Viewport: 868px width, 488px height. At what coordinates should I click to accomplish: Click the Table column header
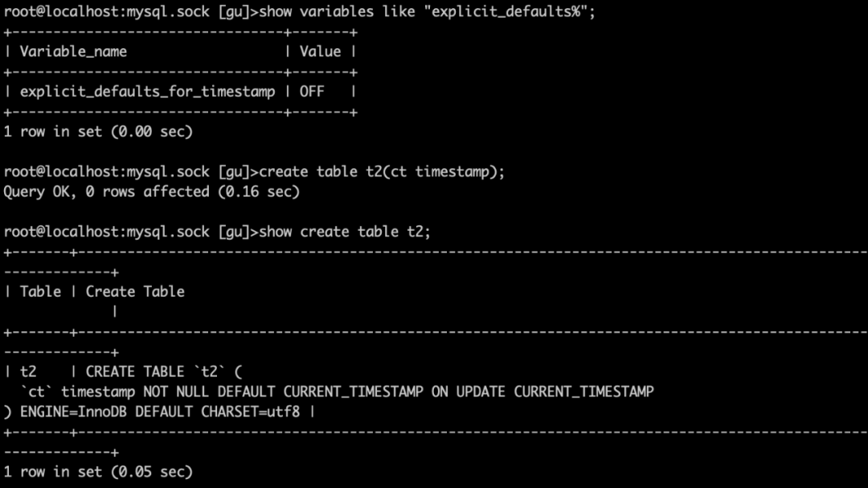(x=40, y=292)
